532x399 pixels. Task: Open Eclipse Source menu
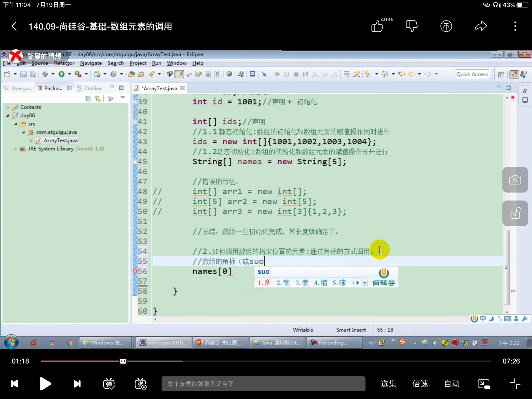(x=40, y=63)
